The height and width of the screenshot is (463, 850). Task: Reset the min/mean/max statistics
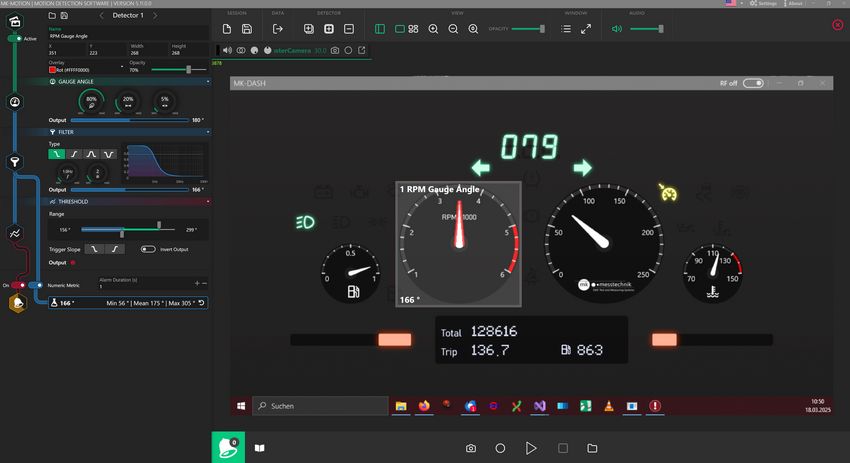(202, 302)
